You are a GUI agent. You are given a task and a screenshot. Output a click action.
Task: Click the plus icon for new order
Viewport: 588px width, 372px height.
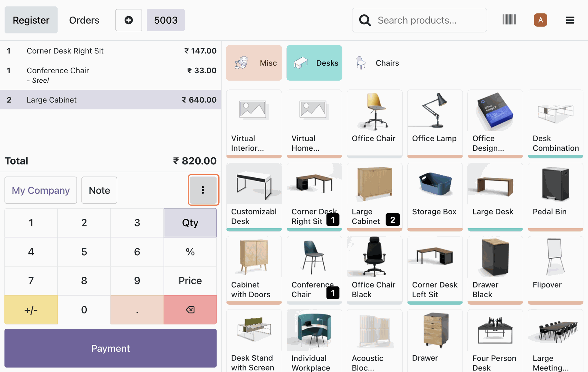coord(129,20)
